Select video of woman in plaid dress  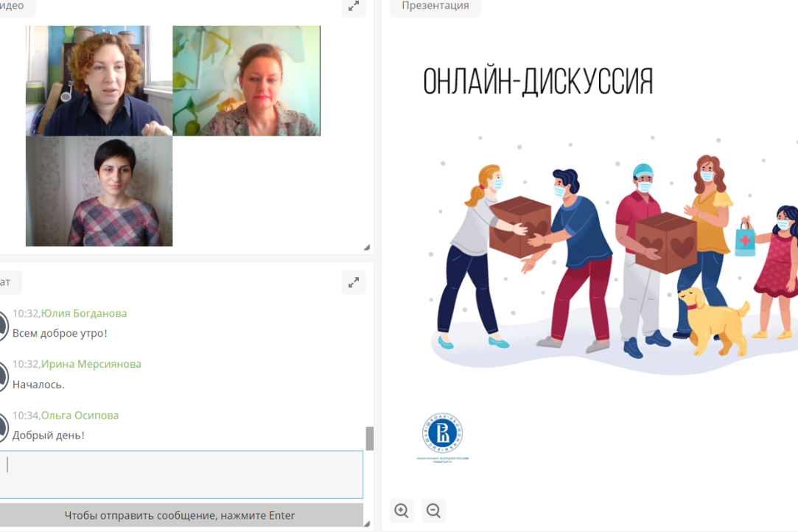click(99, 191)
